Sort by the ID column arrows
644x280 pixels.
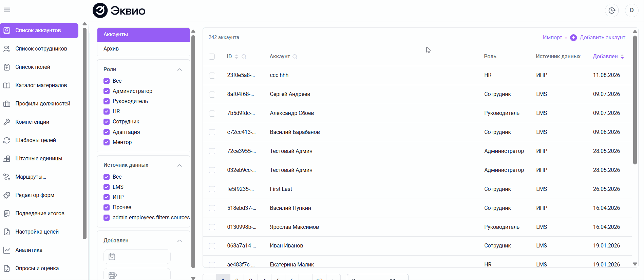click(x=236, y=57)
